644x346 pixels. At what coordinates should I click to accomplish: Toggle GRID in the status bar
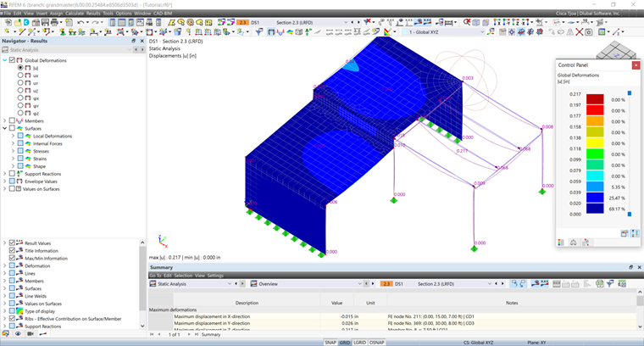[x=345, y=343]
